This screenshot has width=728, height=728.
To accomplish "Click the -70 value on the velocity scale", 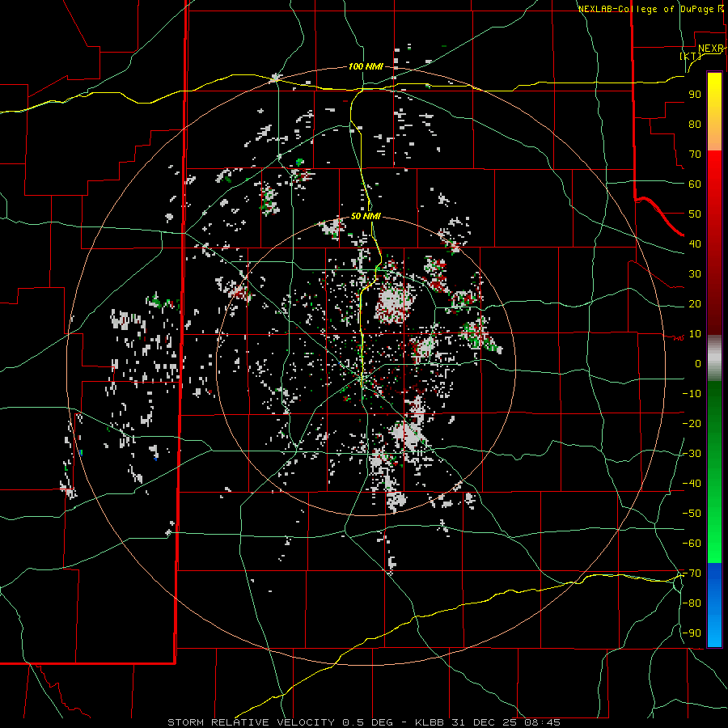I will point(692,574).
